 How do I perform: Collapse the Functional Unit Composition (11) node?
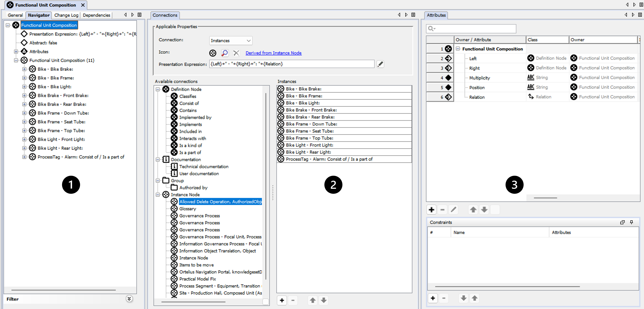[x=16, y=60]
